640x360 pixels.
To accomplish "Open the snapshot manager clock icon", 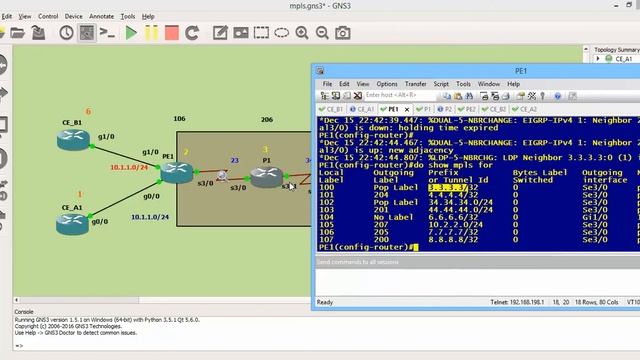I will [66, 33].
